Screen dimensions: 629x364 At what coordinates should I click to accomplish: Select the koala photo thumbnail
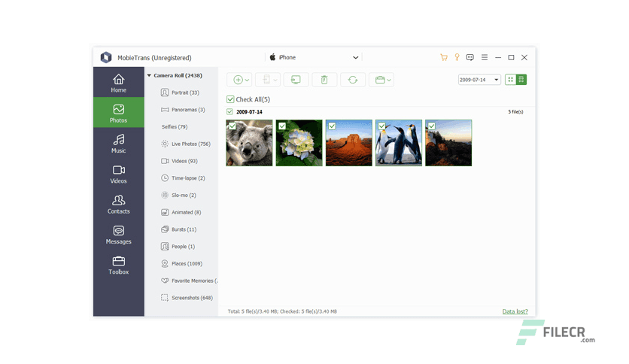[249, 143]
